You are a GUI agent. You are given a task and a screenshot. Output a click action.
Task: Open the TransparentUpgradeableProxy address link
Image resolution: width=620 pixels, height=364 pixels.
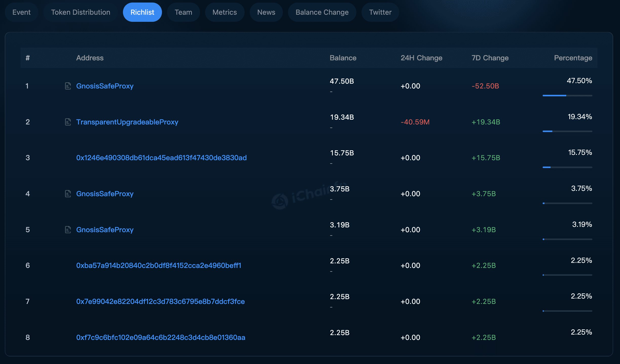[x=127, y=122]
